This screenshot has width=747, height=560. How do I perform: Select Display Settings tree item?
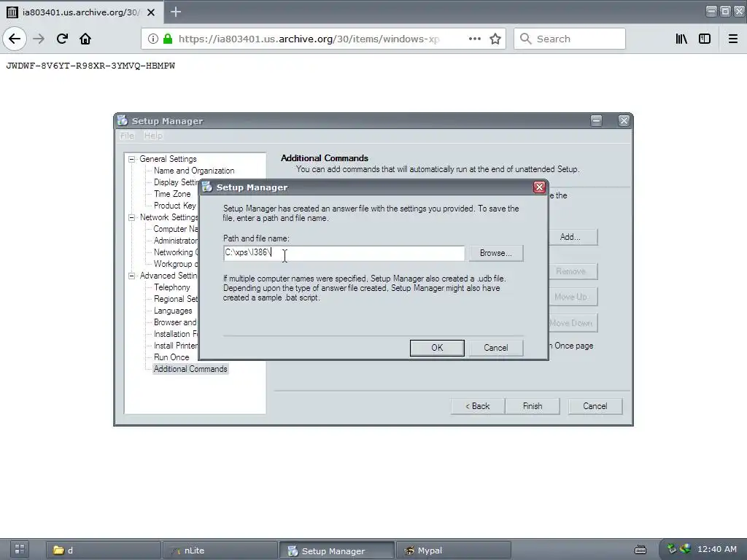click(x=175, y=182)
